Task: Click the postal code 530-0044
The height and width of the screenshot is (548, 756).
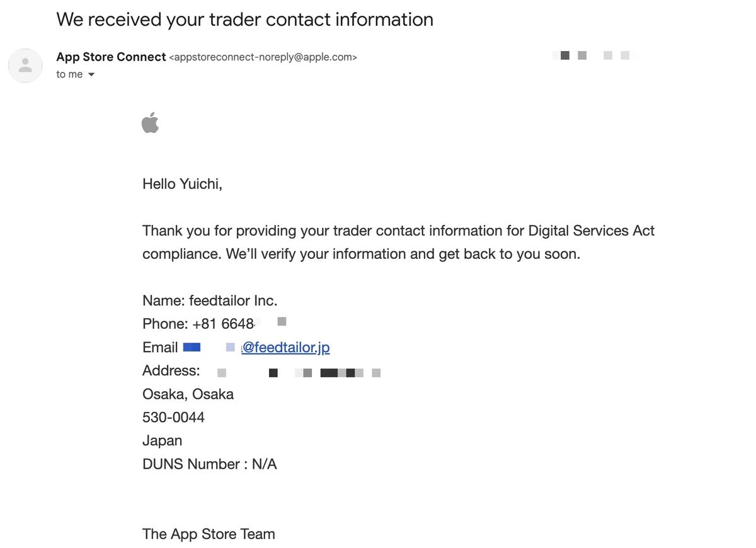Action: pyautogui.click(x=173, y=417)
